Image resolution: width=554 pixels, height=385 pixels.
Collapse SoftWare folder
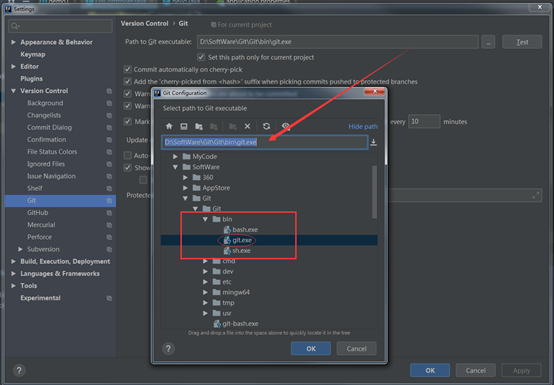(175, 167)
